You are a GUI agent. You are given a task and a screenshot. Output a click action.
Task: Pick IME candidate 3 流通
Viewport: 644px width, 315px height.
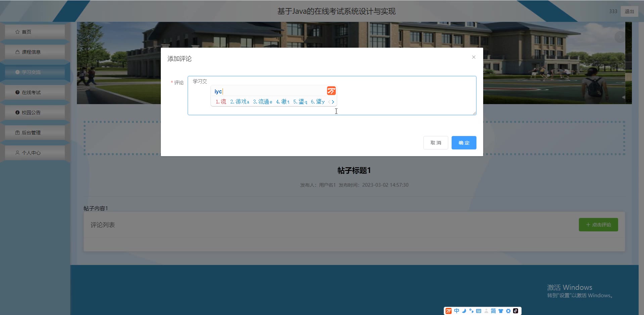[x=263, y=101]
